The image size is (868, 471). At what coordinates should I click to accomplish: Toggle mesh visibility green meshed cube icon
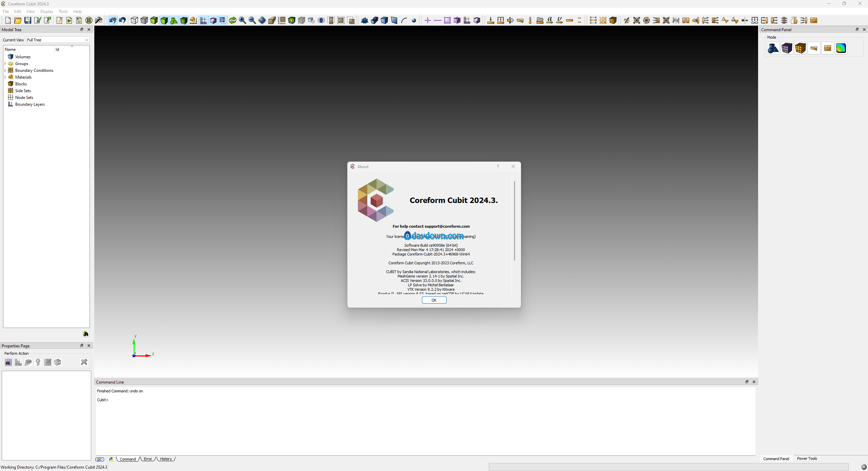pos(184,20)
